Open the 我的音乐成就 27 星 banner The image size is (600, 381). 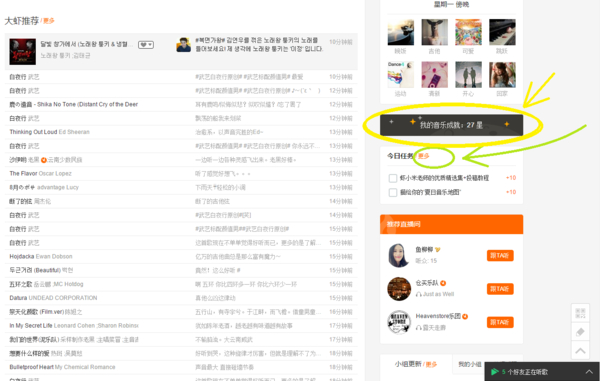click(x=451, y=125)
